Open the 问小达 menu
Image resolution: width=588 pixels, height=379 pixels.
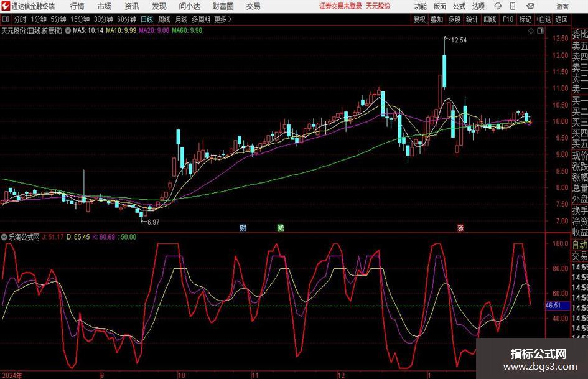coord(190,6)
